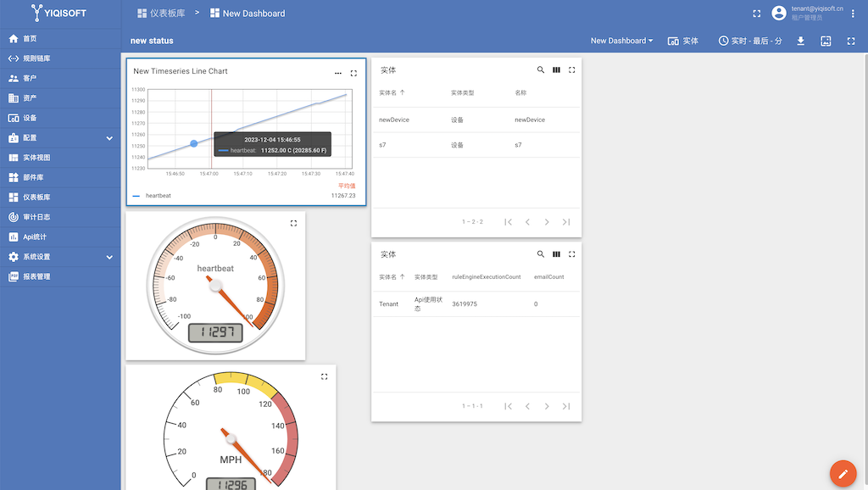Open three-dot menu on line chart widget
Image resolution: width=868 pixels, height=490 pixels.
point(338,73)
